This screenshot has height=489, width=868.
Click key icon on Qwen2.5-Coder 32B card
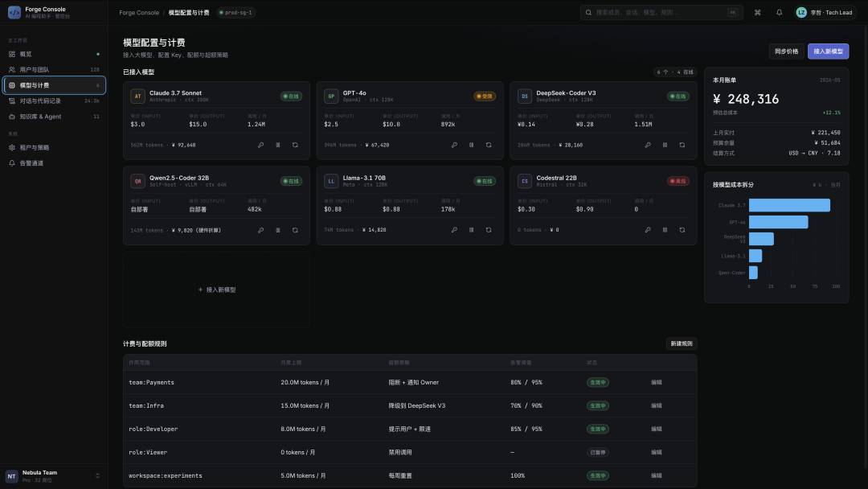click(x=260, y=230)
